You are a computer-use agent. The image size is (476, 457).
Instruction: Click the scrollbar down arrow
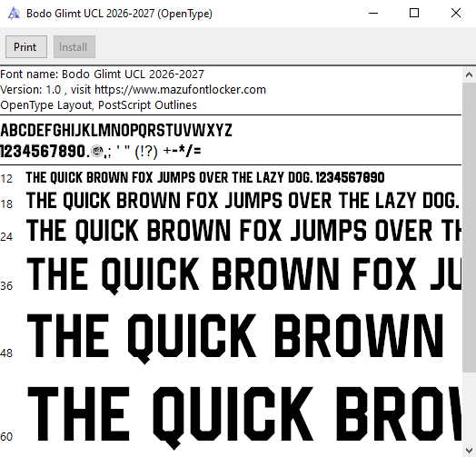coord(469,450)
